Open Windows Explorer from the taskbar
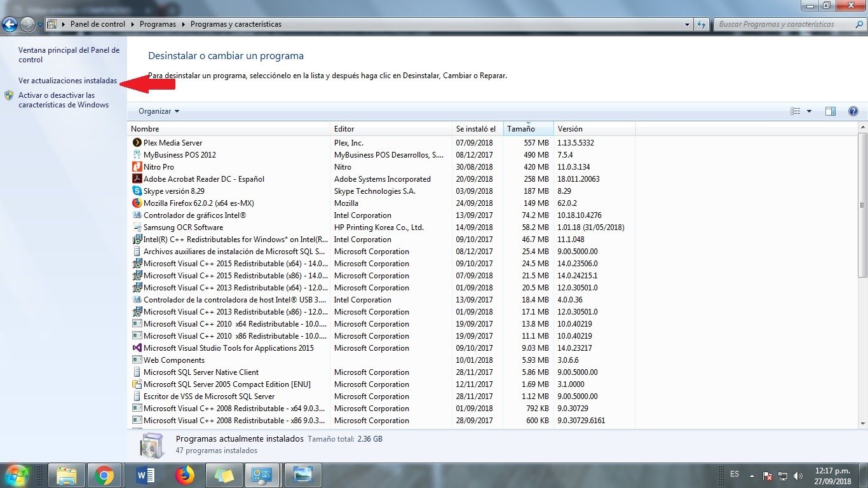Image resolution: width=868 pixels, height=488 pixels. (x=67, y=475)
